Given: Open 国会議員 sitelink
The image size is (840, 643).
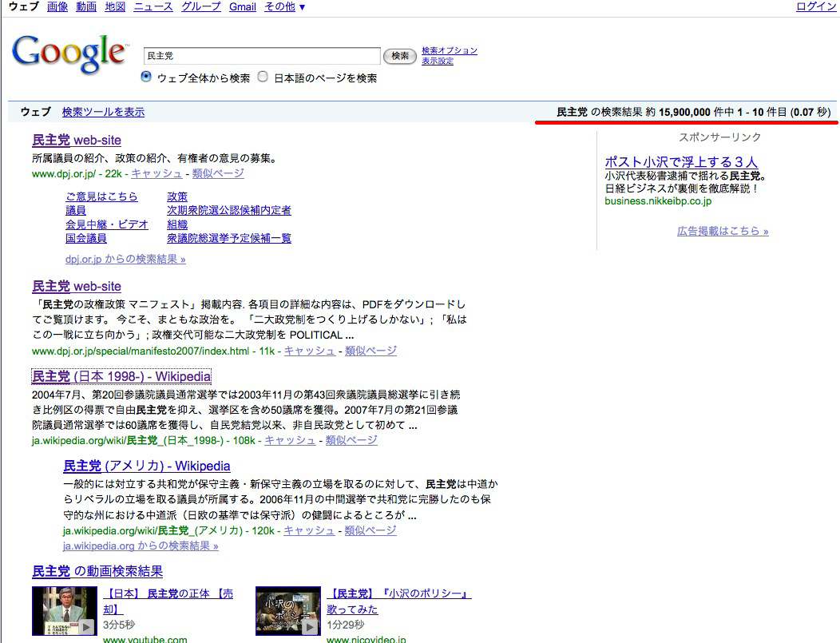Looking at the screenshot, I should [x=85, y=239].
